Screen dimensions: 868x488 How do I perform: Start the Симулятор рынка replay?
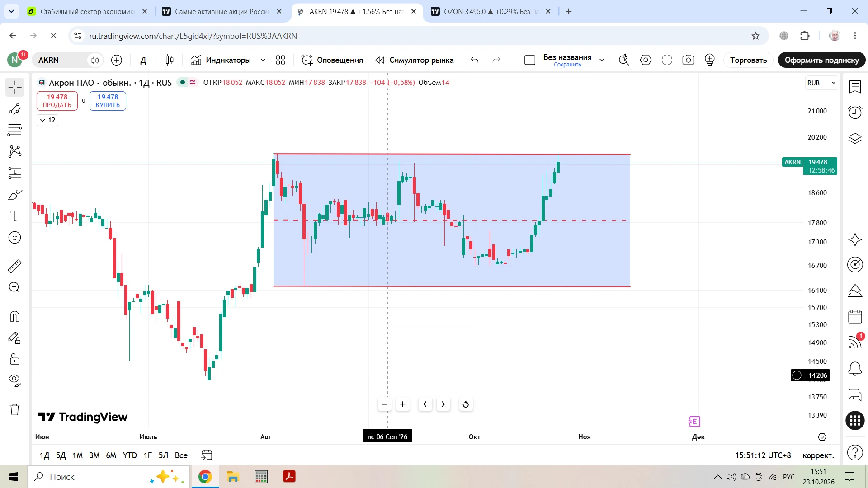[415, 60]
